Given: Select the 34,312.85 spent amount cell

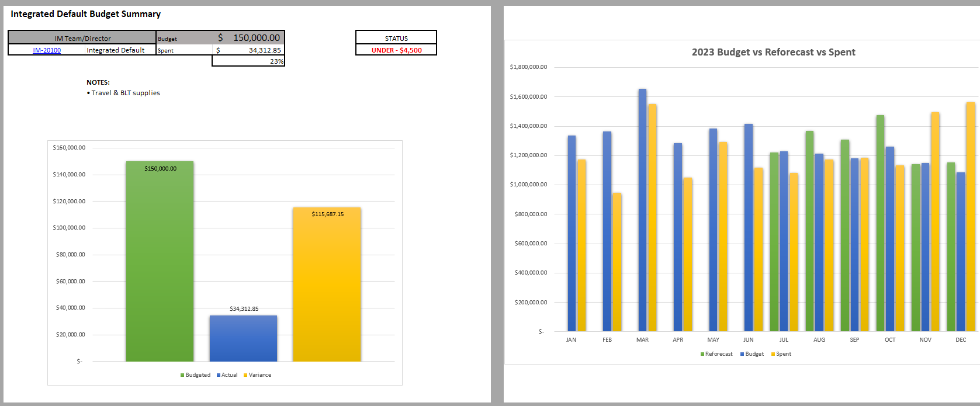Looking at the screenshot, I should pyautogui.click(x=249, y=50).
